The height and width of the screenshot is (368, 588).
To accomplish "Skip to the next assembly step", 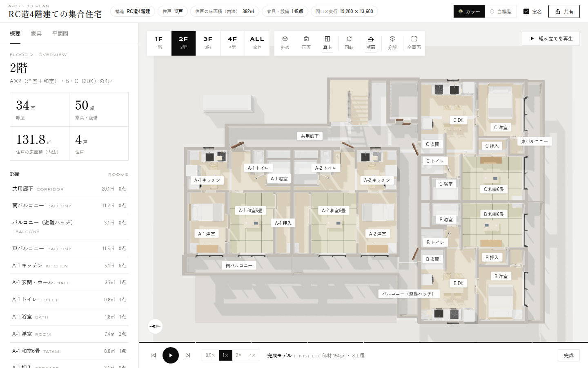I will tap(188, 355).
